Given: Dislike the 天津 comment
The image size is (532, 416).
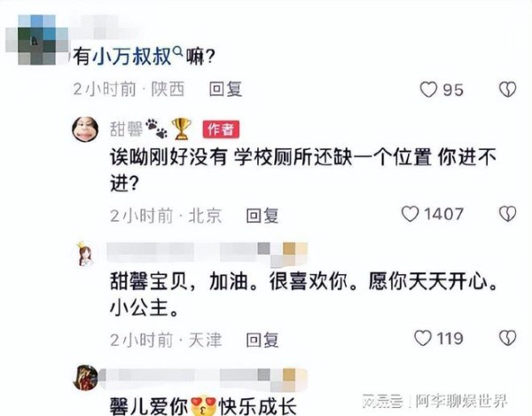Looking at the screenshot, I should pos(507,338).
